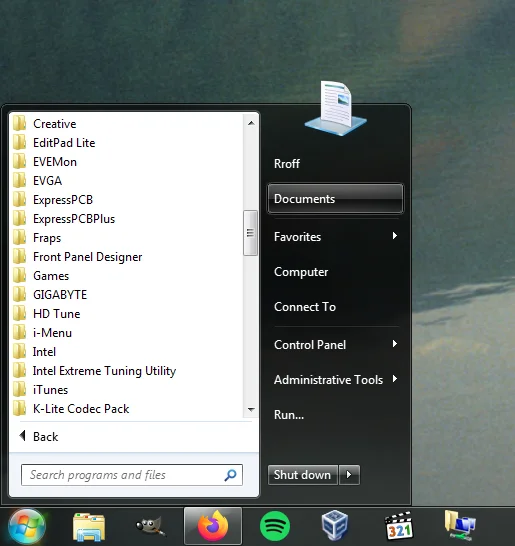The height and width of the screenshot is (546, 515).
Task: Open Computer from the Start menu
Action: (301, 272)
